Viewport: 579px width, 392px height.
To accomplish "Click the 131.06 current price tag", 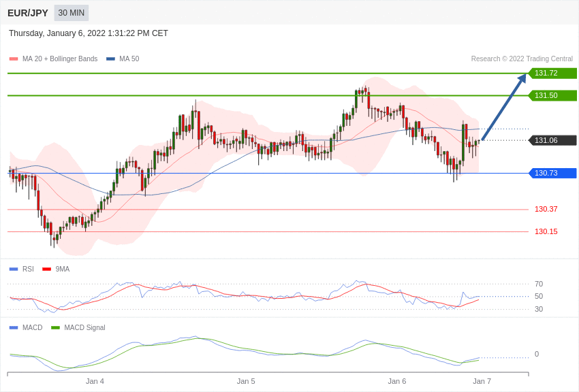I will coord(552,140).
